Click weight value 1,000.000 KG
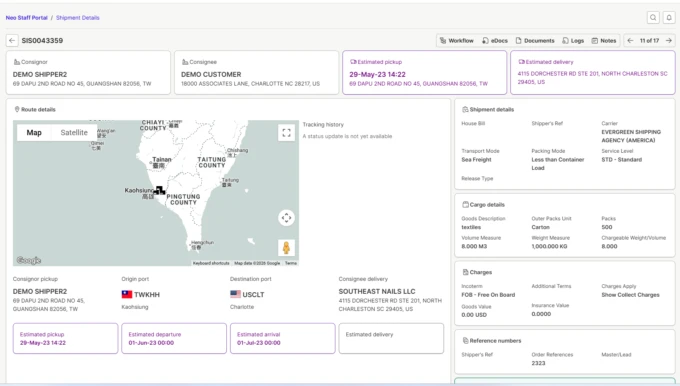680x386 pixels. coord(549,246)
